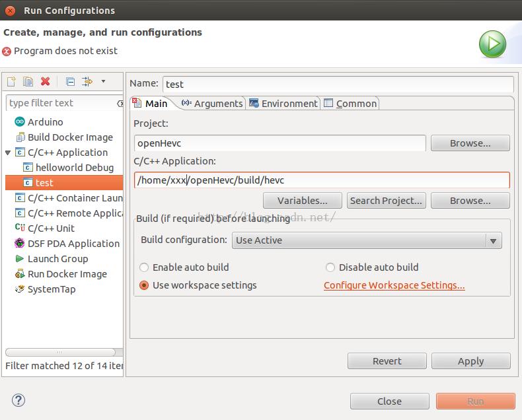Click the Apply button
The image size is (522, 420).
pos(470,361)
